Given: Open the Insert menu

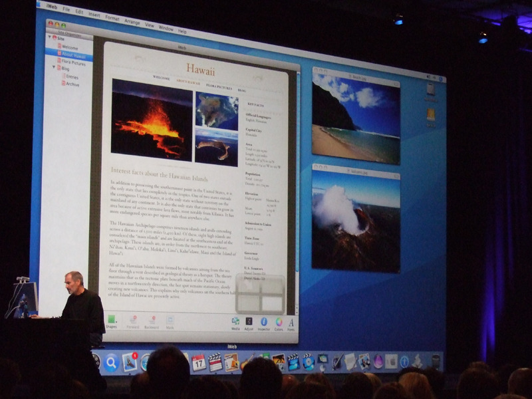Looking at the screenshot, I should coord(94,15).
